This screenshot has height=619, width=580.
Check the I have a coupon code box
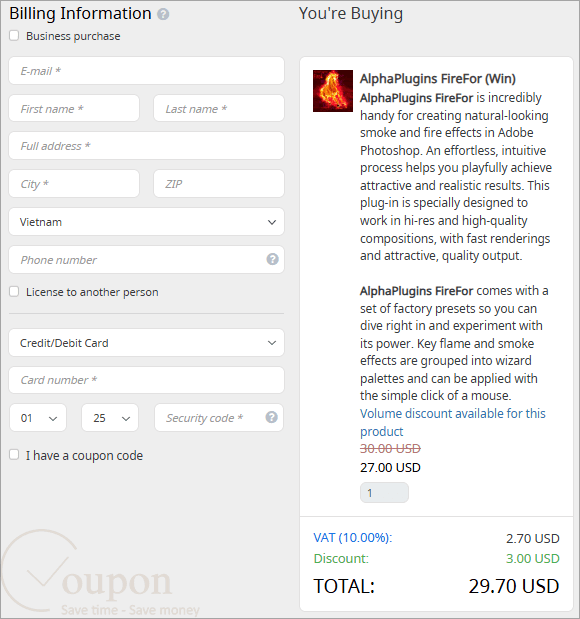pos(14,454)
